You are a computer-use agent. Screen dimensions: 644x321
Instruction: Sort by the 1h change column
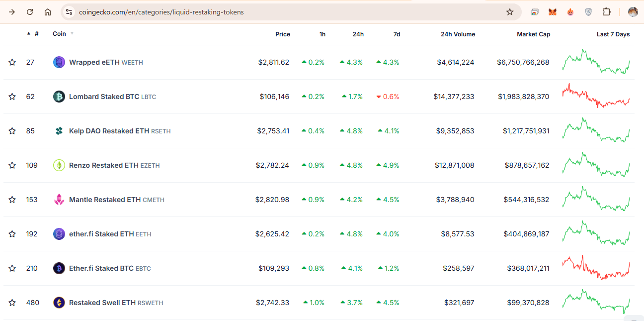pyautogui.click(x=322, y=34)
